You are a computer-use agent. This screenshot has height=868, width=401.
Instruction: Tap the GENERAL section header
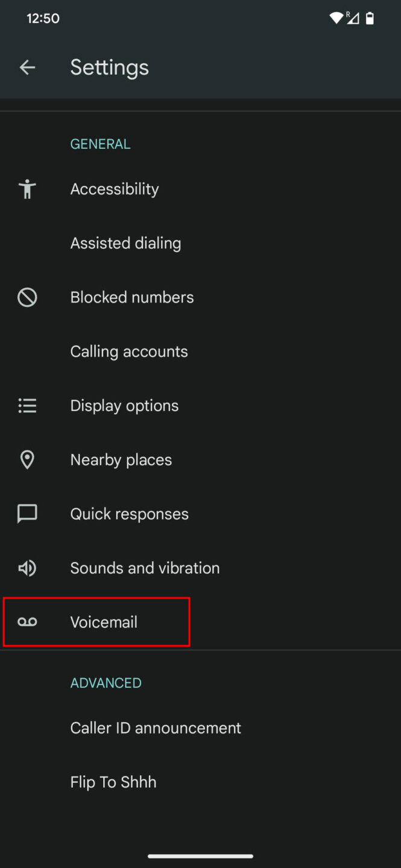[x=100, y=143]
